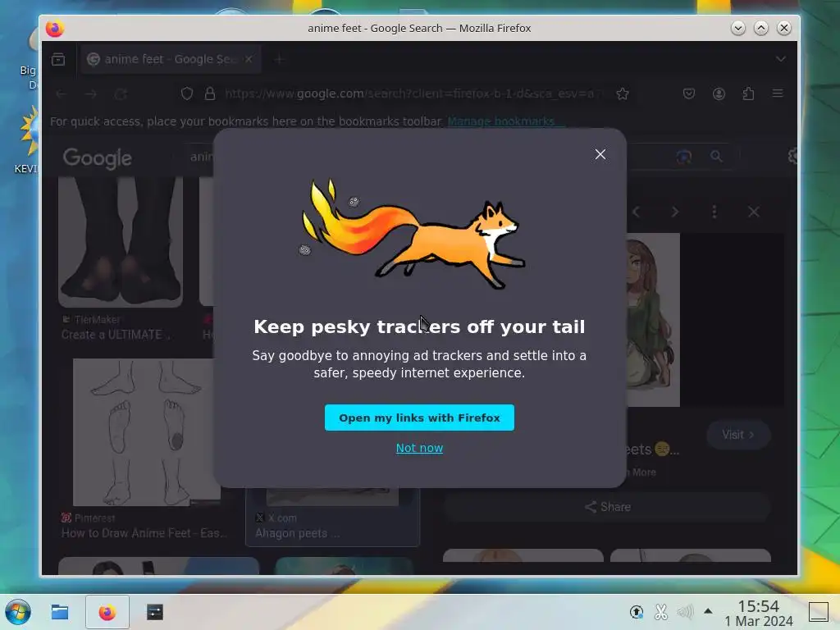Search by image with Google Lens icon

coord(683,157)
